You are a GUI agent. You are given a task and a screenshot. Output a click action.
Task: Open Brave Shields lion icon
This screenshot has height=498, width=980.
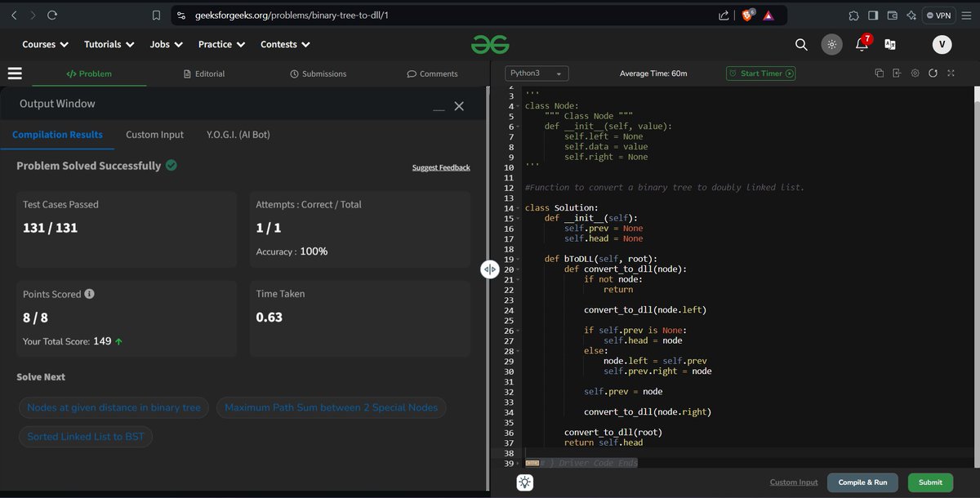[x=747, y=16]
